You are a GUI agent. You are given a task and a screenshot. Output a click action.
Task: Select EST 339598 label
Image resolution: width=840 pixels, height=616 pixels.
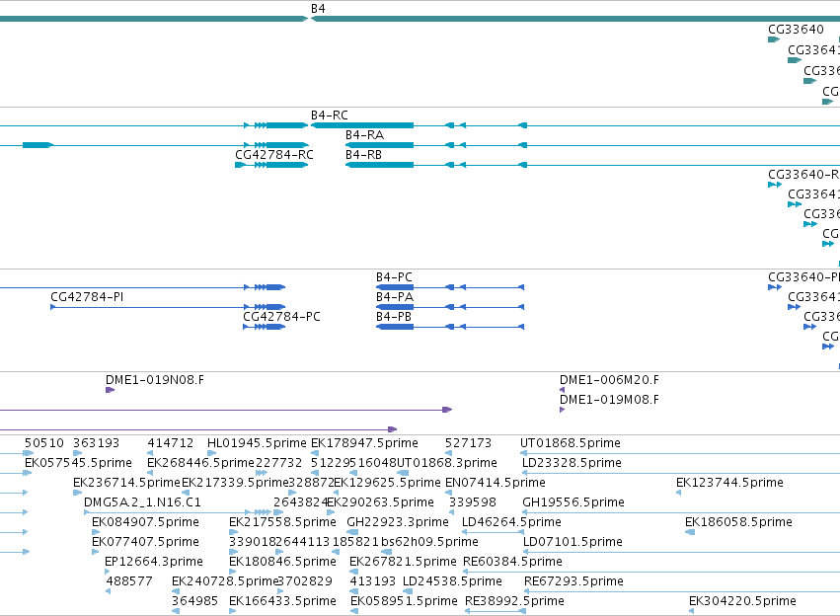point(473,503)
